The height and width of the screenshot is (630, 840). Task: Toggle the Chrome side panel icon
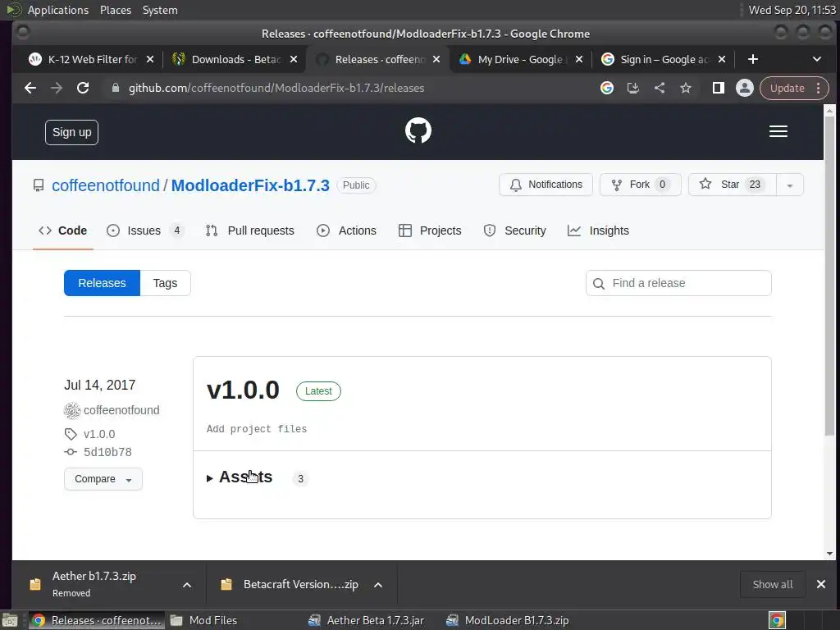(x=718, y=88)
